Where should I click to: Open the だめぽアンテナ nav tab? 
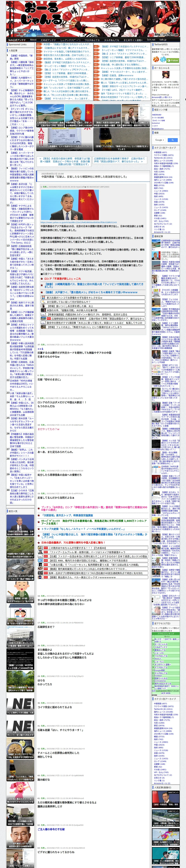point(48,40)
